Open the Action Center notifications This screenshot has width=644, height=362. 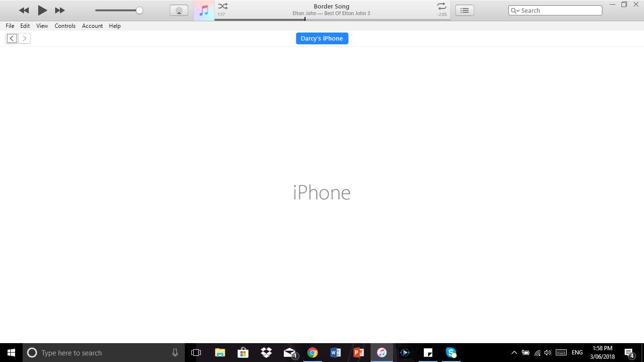pos(629,353)
